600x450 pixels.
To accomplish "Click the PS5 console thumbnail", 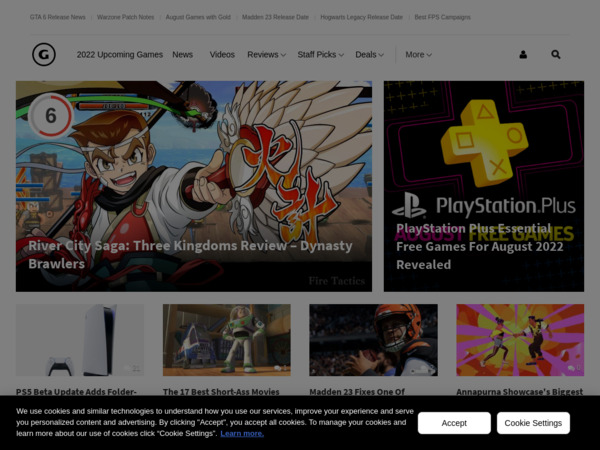I will [x=80, y=340].
